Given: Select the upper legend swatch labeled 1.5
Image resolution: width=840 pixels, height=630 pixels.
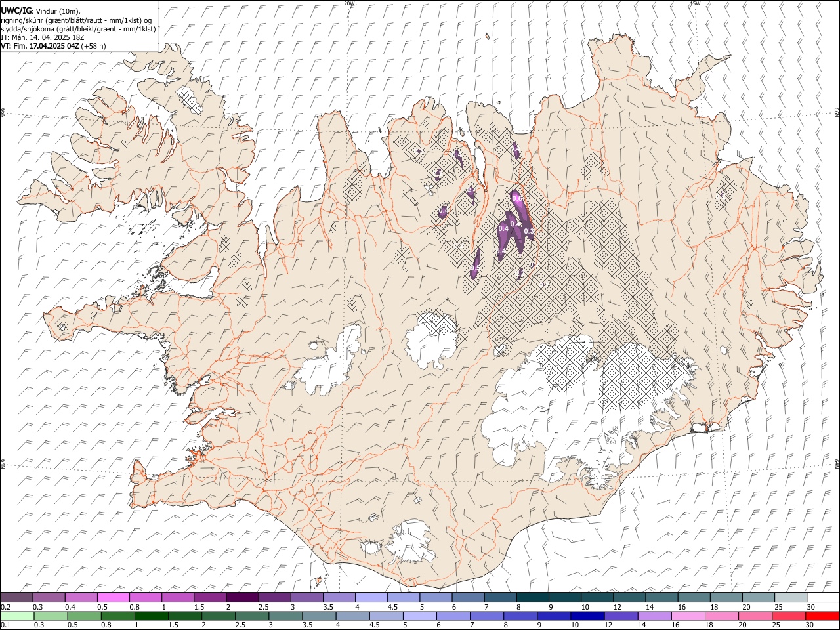Looking at the screenshot, I should 210,597.
